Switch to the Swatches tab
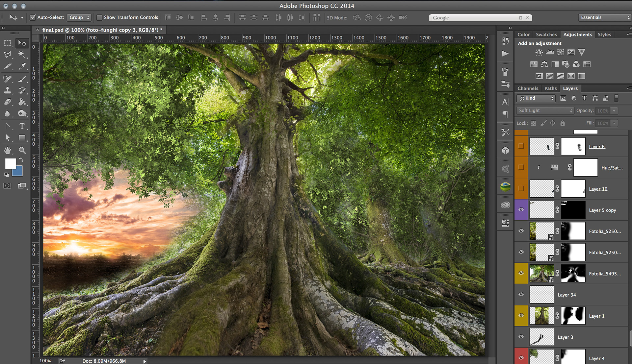The height and width of the screenshot is (364, 632). pos(546,35)
